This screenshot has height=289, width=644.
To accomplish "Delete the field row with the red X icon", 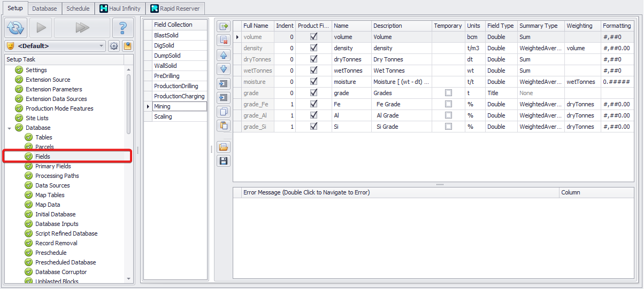I will click(x=224, y=40).
